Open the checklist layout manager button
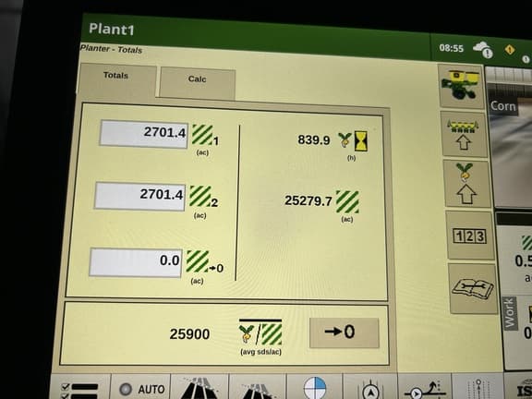 [80, 388]
